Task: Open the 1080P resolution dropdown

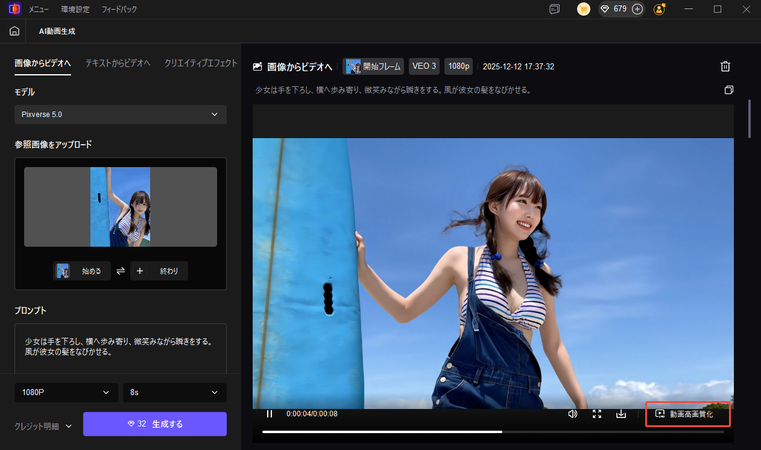Action: pyautogui.click(x=66, y=392)
